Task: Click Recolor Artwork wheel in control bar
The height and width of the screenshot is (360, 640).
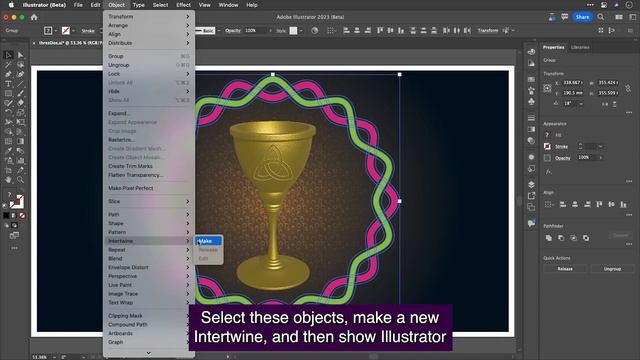Action: click(314, 31)
